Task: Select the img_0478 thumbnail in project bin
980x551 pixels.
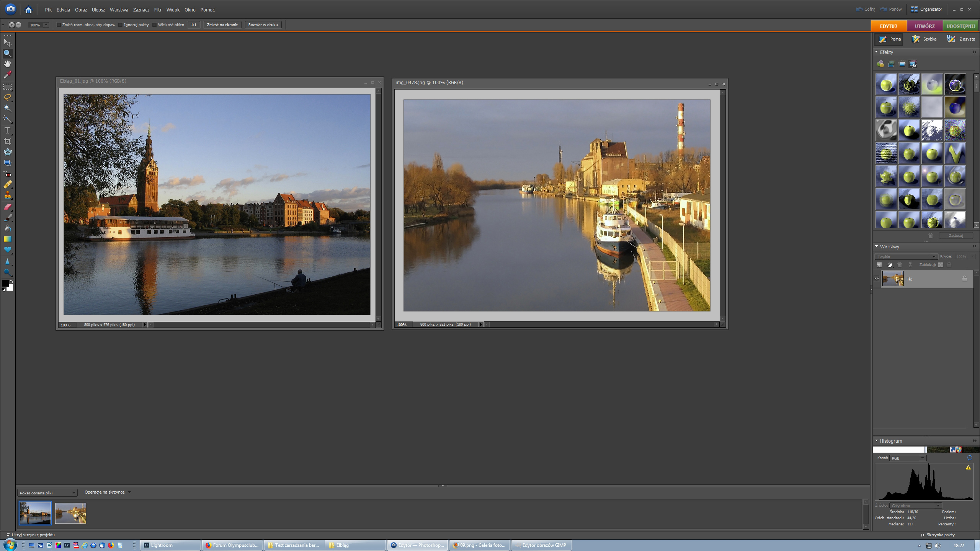Action: click(x=70, y=513)
